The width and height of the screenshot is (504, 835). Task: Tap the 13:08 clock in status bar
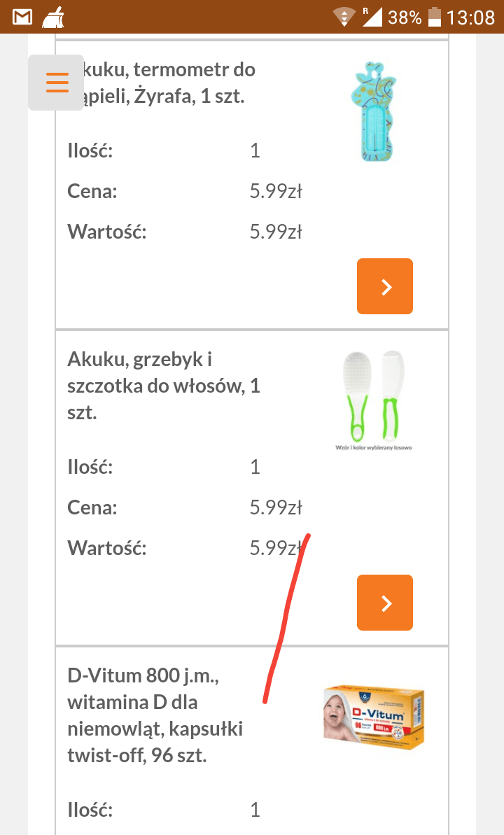point(470,17)
